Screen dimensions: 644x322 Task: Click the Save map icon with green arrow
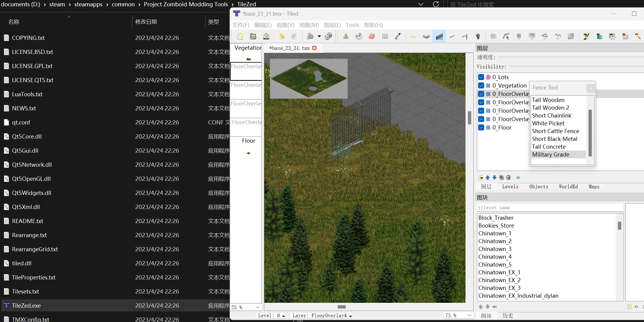(x=266, y=36)
